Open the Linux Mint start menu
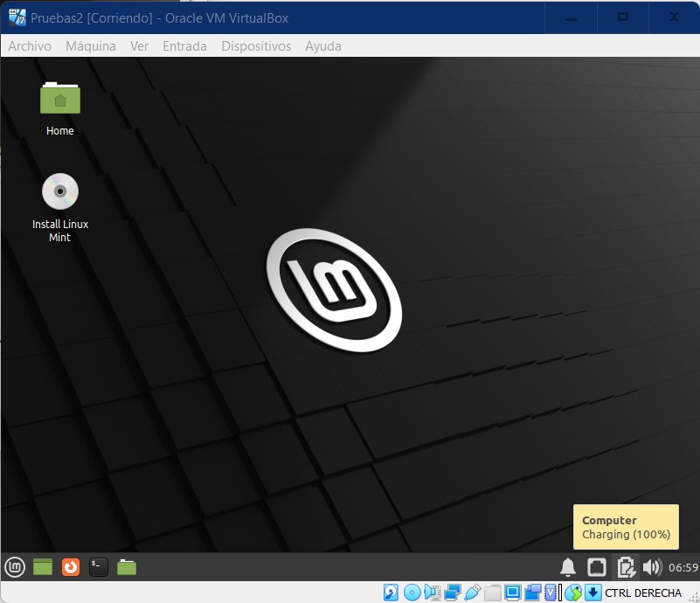Image resolution: width=700 pixels, height=603 pixels. pyautogui.click(x=15, y=567)
